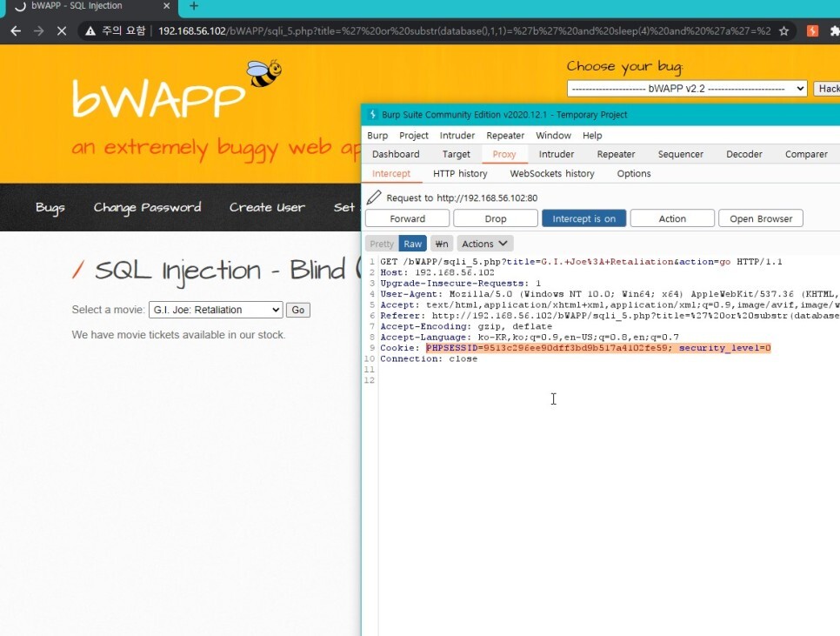
Task: Switch to the Target tab
Action: click(456, 154)
